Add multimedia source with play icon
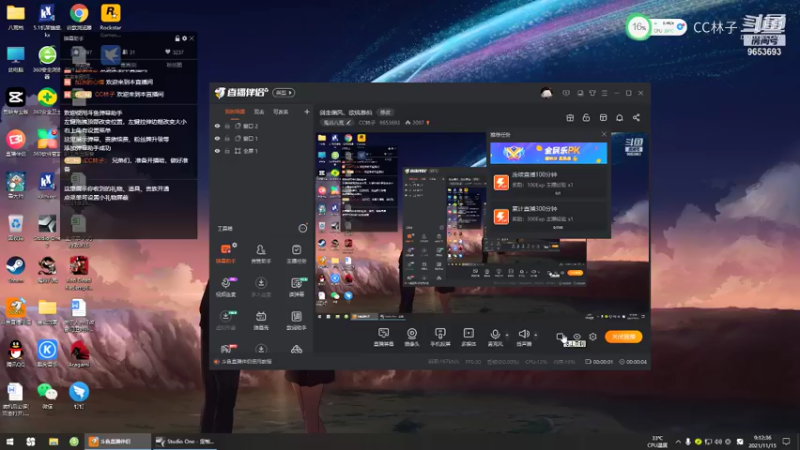Screen dimensions: 800x450 468,337
